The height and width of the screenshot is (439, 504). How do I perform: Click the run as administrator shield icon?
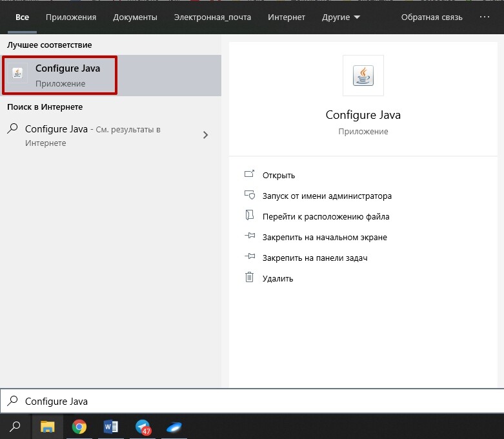click(x=250, y=194)
